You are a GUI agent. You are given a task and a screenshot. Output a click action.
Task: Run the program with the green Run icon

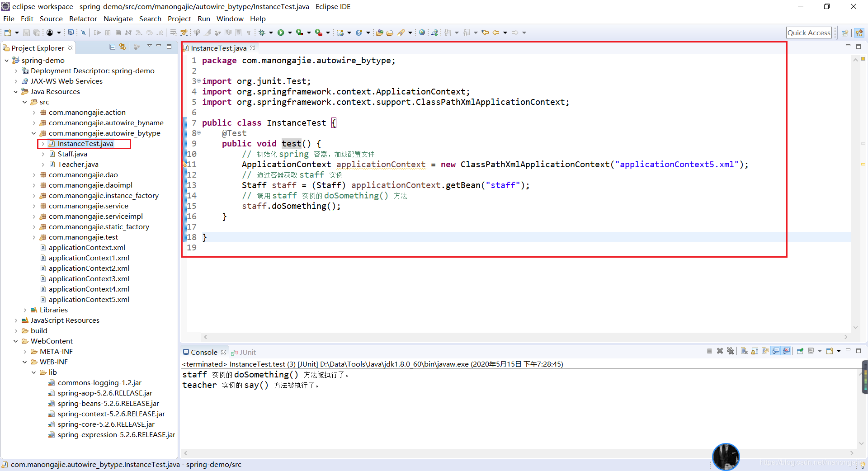pyautogui.click(x=281, y=33)
